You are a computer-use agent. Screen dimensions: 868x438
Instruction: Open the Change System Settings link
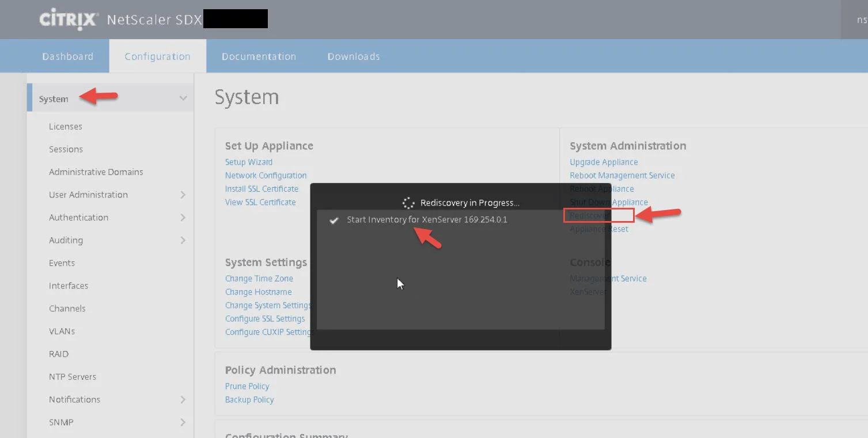[268, 305]
